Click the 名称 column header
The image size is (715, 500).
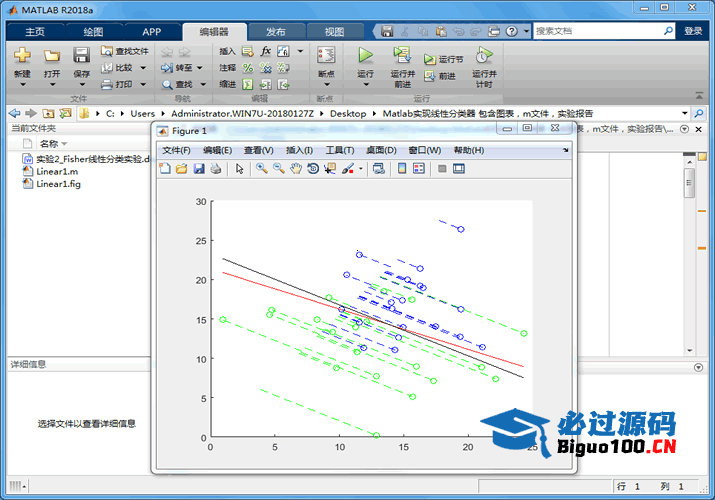click(x=49, y=144)
